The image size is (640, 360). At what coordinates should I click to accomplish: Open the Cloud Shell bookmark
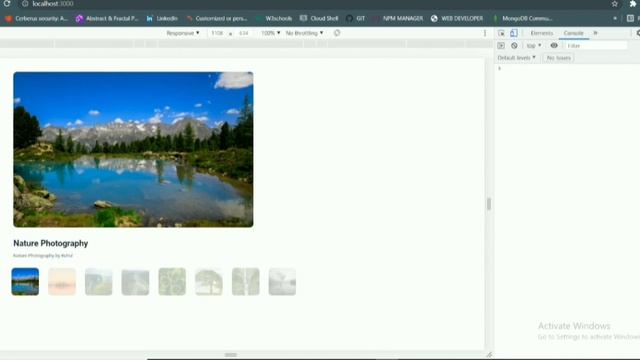click(x=319, y=18)
